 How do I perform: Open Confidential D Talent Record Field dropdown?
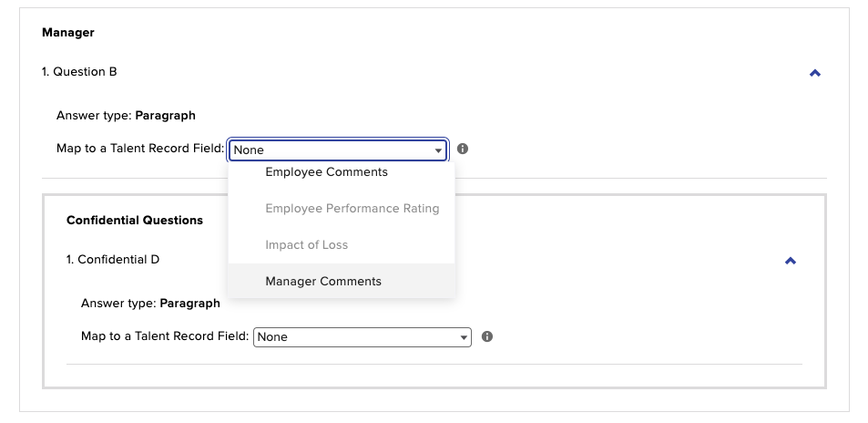(x=362, y=337)
